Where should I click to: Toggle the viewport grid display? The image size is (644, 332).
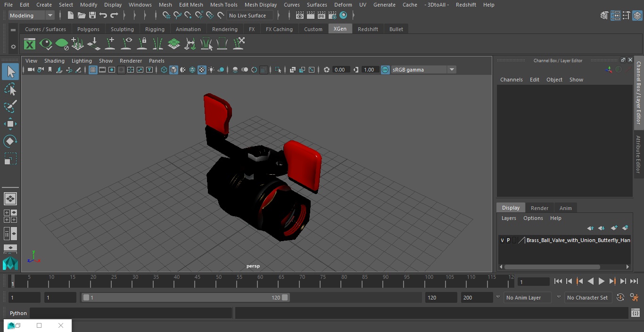[x=93, y=70]
